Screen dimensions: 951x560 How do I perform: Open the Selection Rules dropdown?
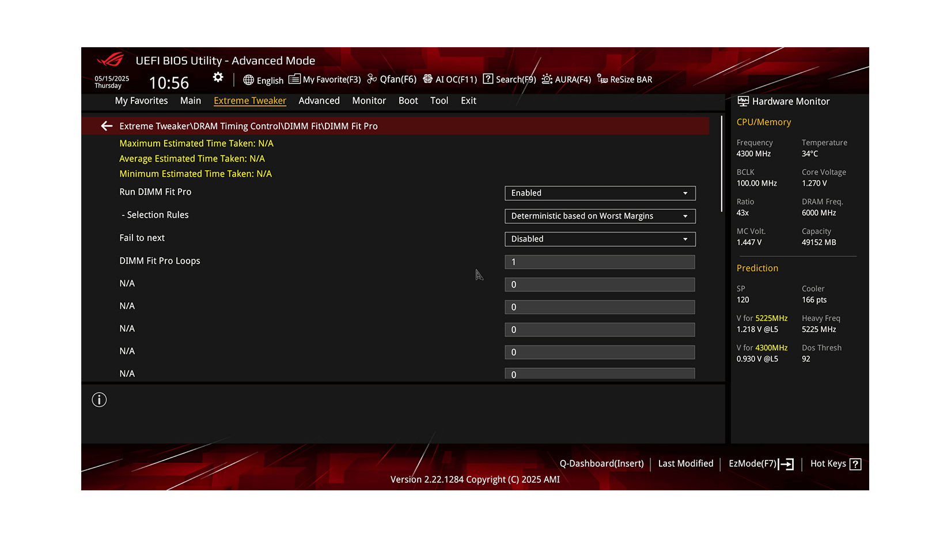599,216
